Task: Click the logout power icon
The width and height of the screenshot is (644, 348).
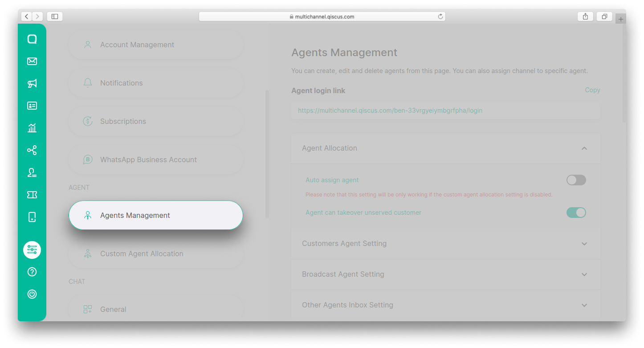Action: (32, 294)
